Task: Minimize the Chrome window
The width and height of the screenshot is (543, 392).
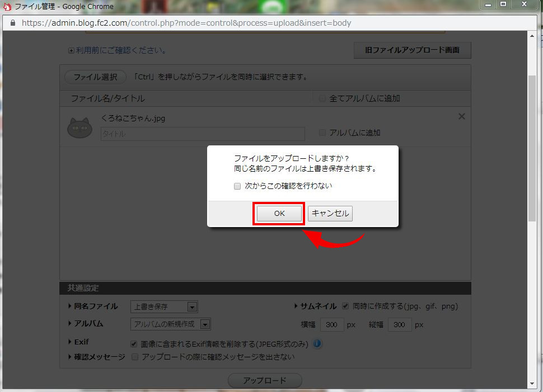Action: 488,4
